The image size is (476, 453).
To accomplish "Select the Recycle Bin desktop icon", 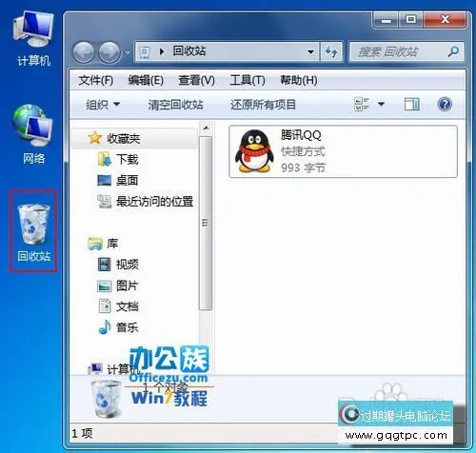I will point(33,231).
